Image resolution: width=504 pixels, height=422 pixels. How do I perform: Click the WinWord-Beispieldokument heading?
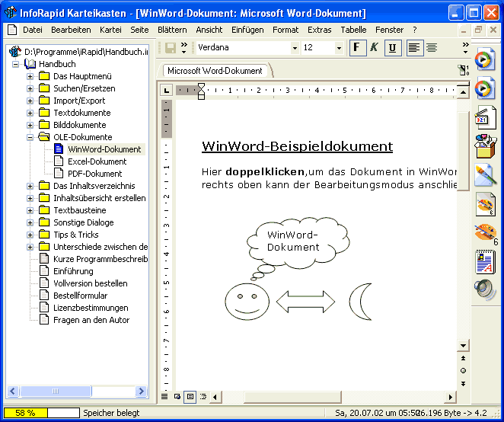(x=298, y=146)
